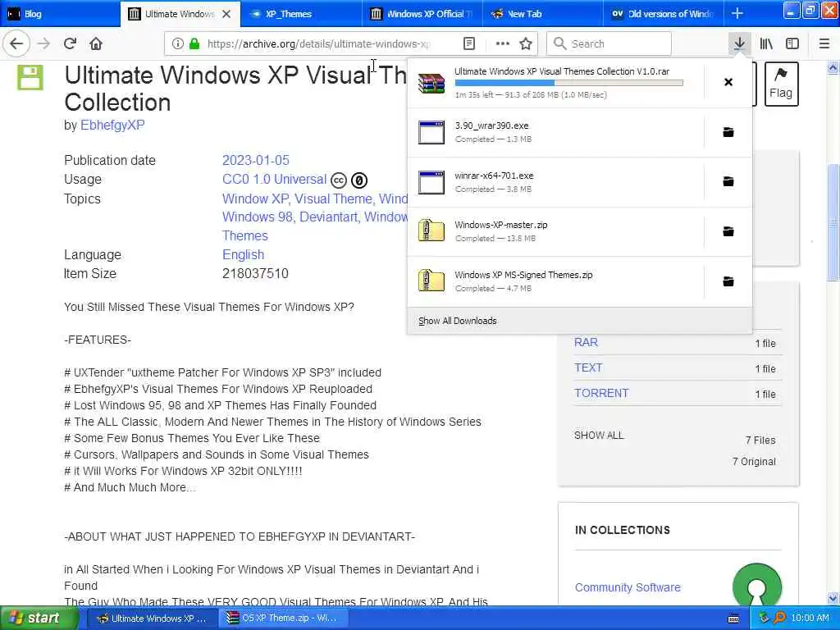The width and height of the screenshot is (840, 630).
Task: Switch to the Blog tab
Action: [60, 14]
